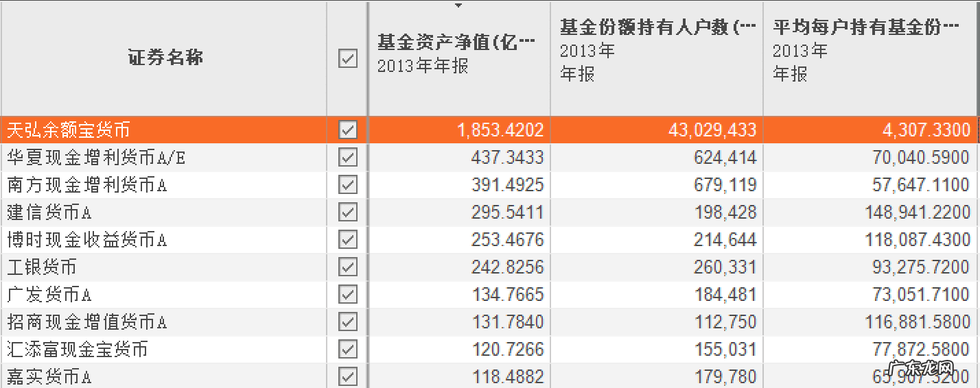This screenshot has width=980, height=388.
Task: Click average holding cell 70,040.5900
Action: tap(870, 158)
